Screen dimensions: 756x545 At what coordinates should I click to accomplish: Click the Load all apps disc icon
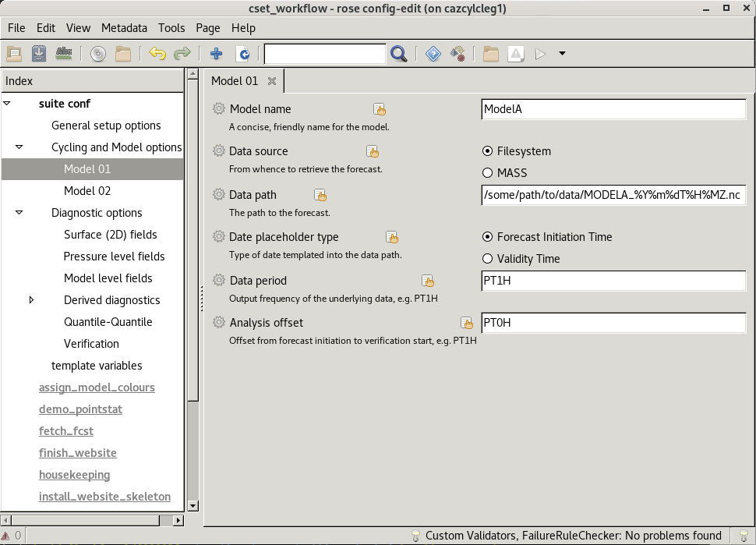pos(98,54)
